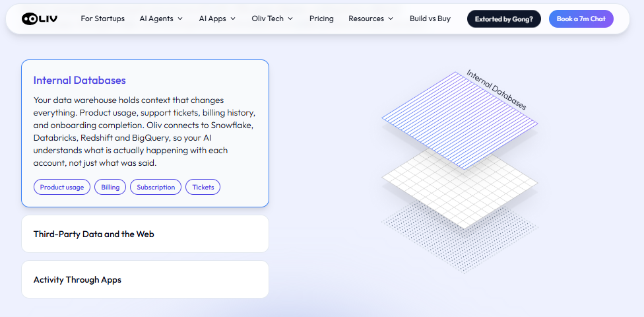Expand Third-Party Data and the Web card
This screenshot has height=317, width=644.
coord(145,234)
